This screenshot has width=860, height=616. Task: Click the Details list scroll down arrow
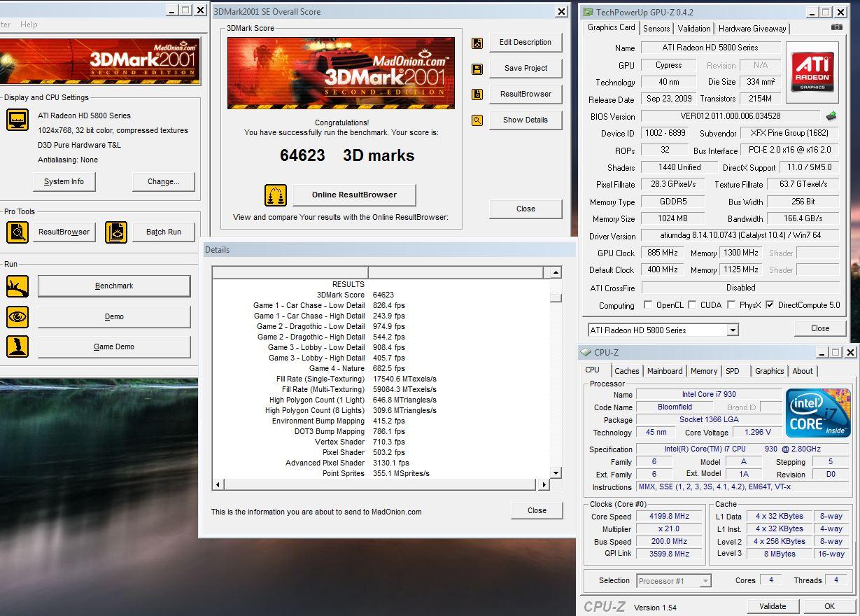tap(556, 473)
